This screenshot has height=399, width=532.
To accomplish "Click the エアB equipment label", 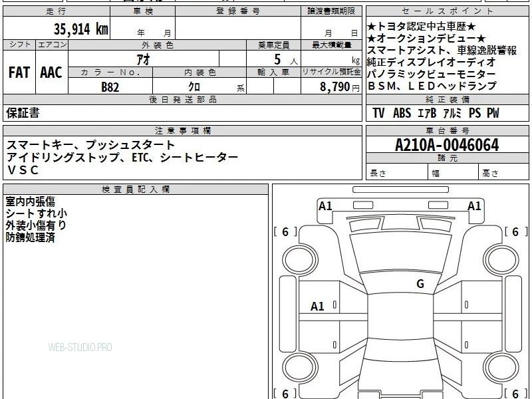I will pyautogui.click(x=427, y=113).
